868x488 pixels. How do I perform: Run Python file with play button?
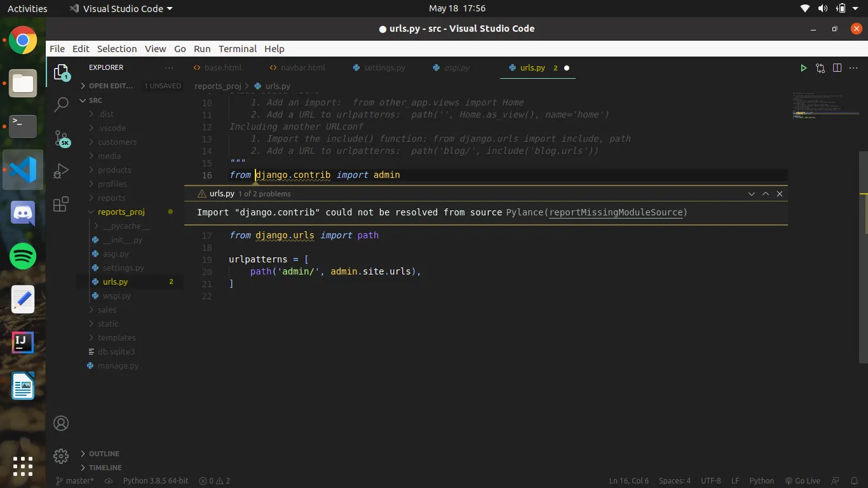pos(803,68)
